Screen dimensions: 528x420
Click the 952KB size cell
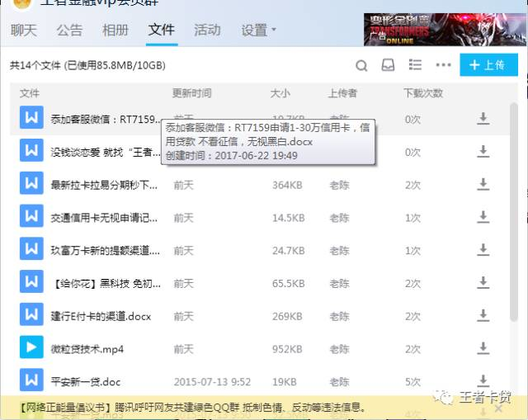[287, 349]
